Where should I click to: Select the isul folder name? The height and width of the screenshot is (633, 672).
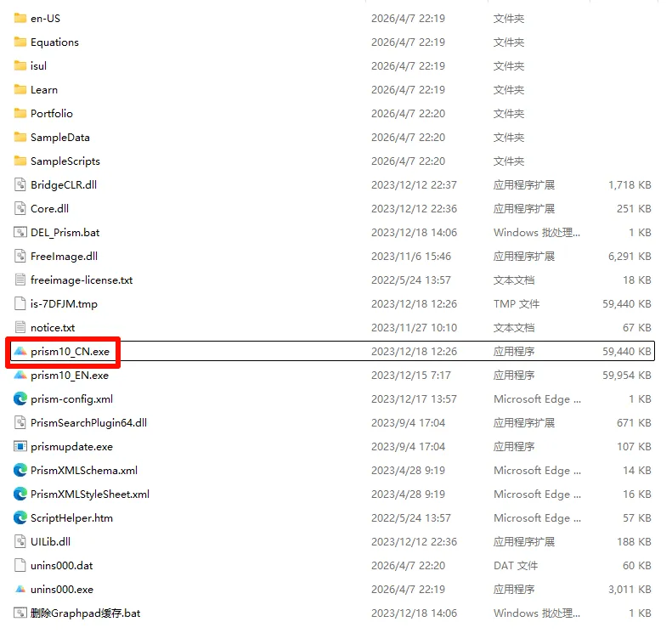point(38,66)
